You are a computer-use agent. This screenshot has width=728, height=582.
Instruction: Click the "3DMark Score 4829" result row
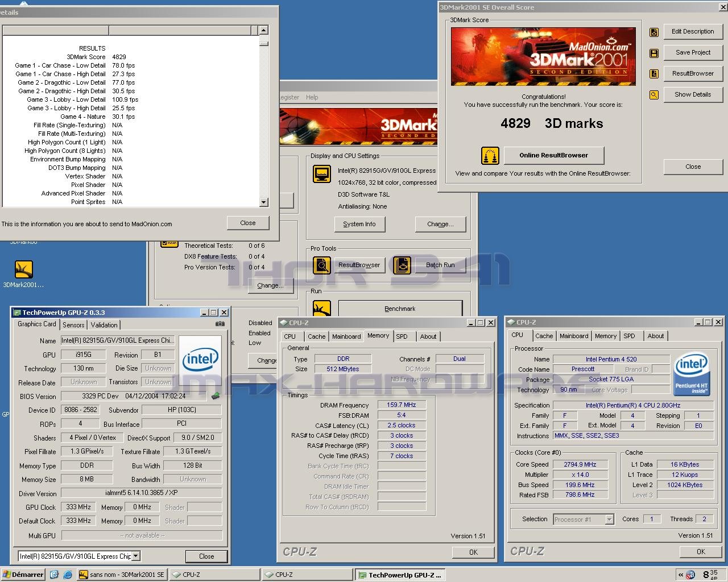(x=96, y=57)
